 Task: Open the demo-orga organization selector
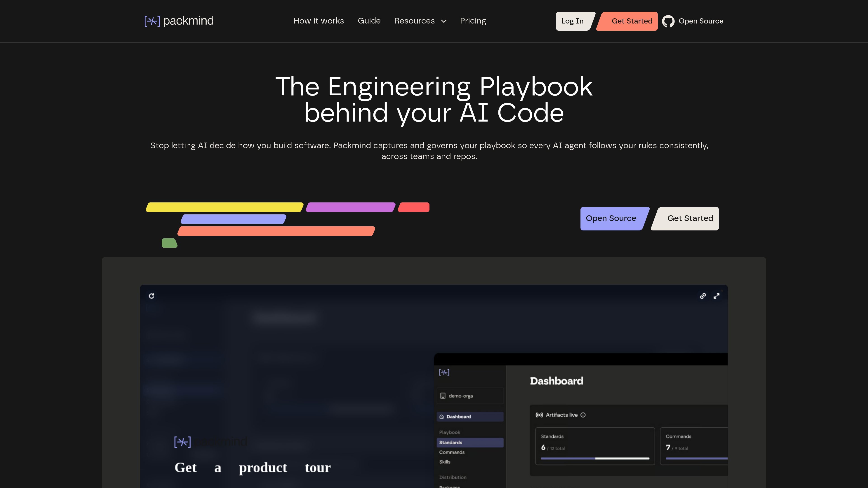[470, 396]
